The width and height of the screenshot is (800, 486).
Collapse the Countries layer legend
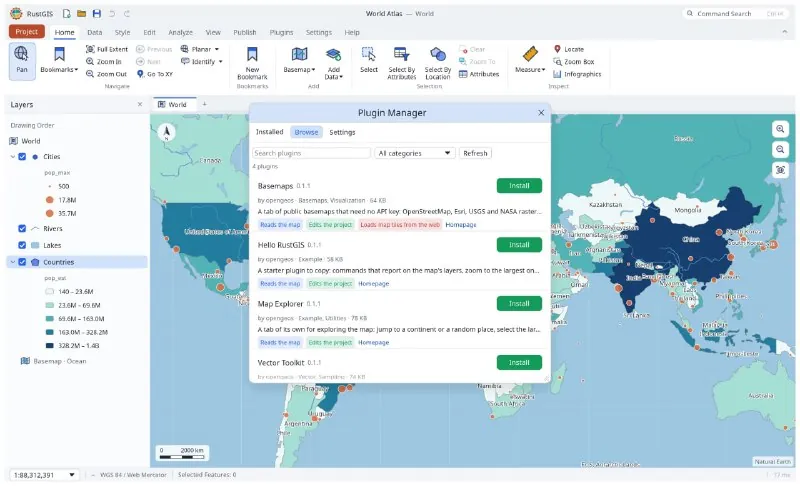(x=13, y=262)
